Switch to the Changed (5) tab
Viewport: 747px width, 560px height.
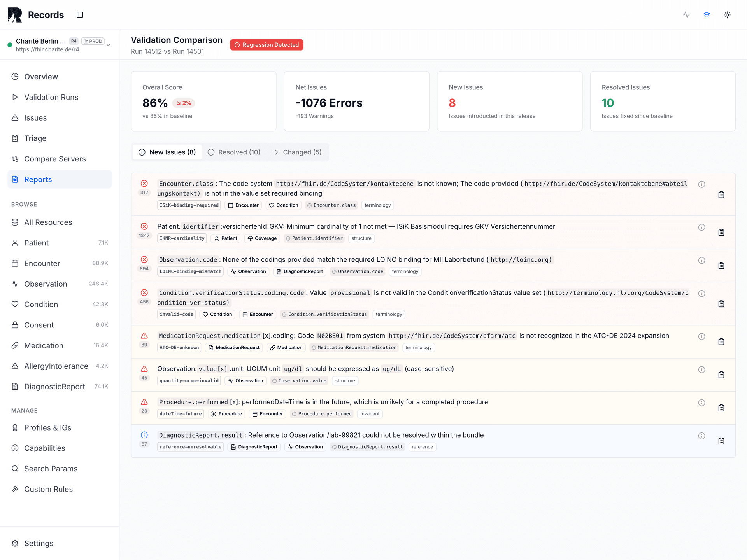[x=297, y=152]
